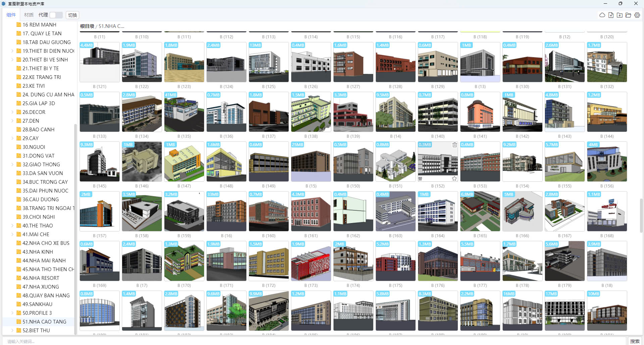Click the replace icon on B (152)
Image resolution: width=644 pixels, height=345 pixels.
tap(420, 178)
